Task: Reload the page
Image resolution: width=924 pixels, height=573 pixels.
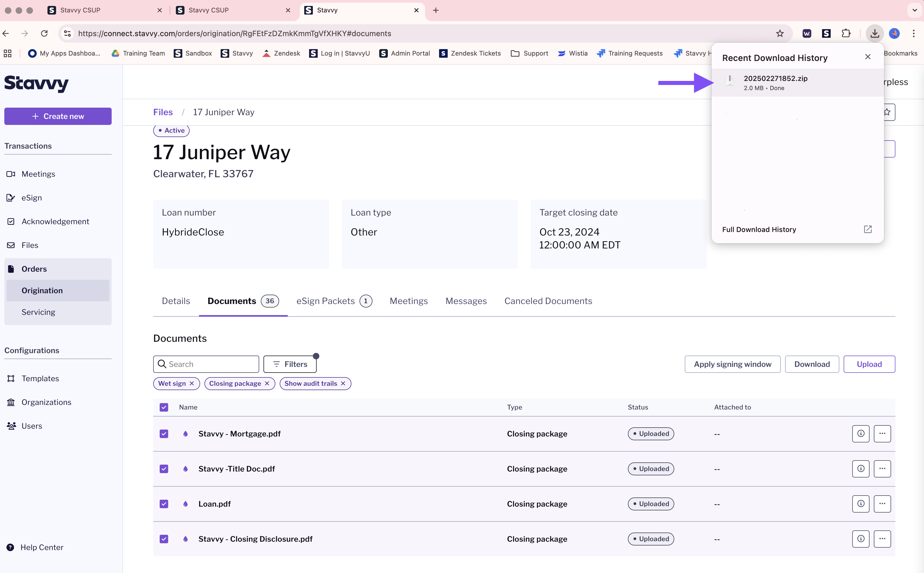Action: 44,33
